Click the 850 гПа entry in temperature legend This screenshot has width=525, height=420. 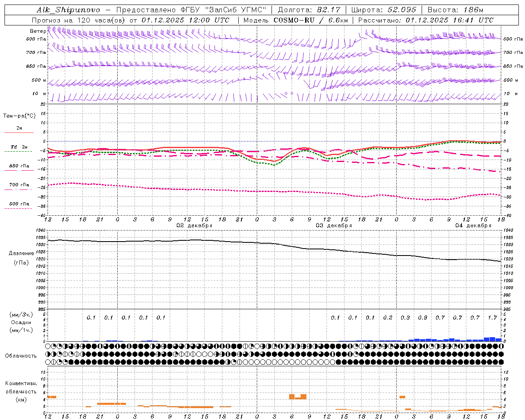19,166
